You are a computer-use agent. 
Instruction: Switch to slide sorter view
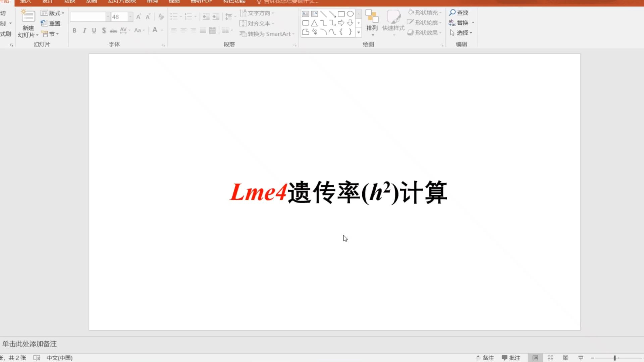[550, 358]
